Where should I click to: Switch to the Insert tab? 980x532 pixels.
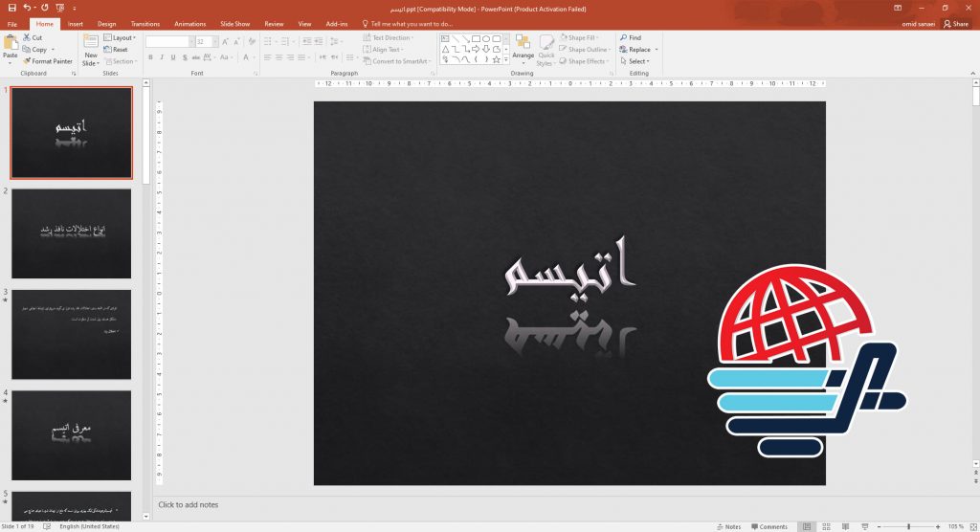tap(75, 24)
